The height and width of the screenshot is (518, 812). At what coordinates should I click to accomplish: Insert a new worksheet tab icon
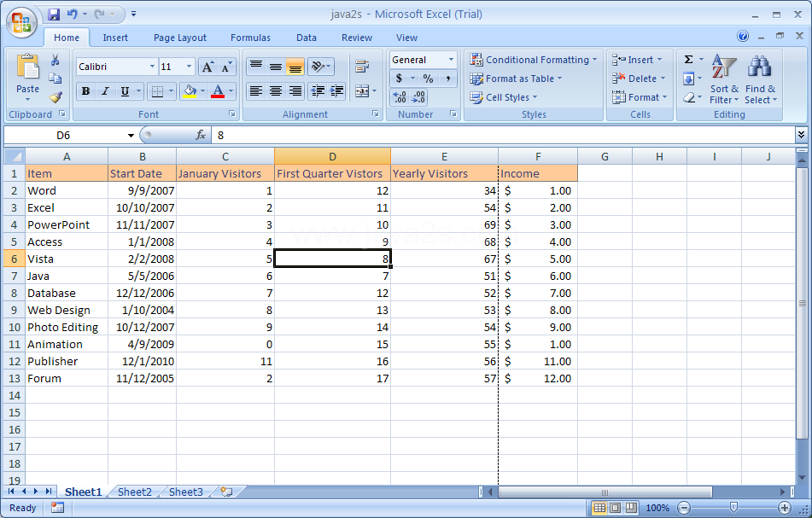(x=226, y=492)
